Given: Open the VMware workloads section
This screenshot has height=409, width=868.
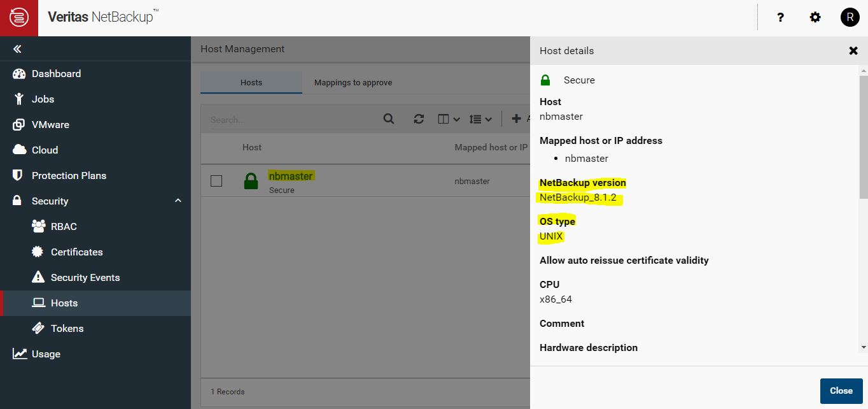Looking at the screenshot, I should pos(51,124).
